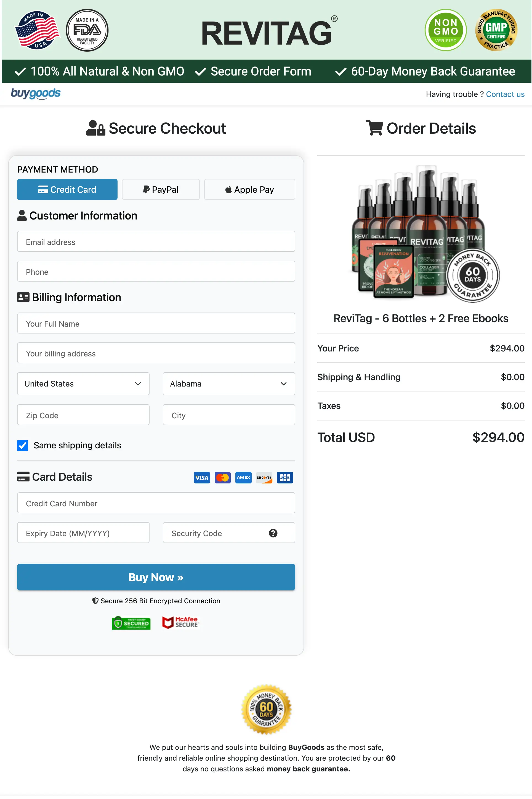Click the Billing Information ID card icon
Viewport: 532px width, 799px height.
23,297
